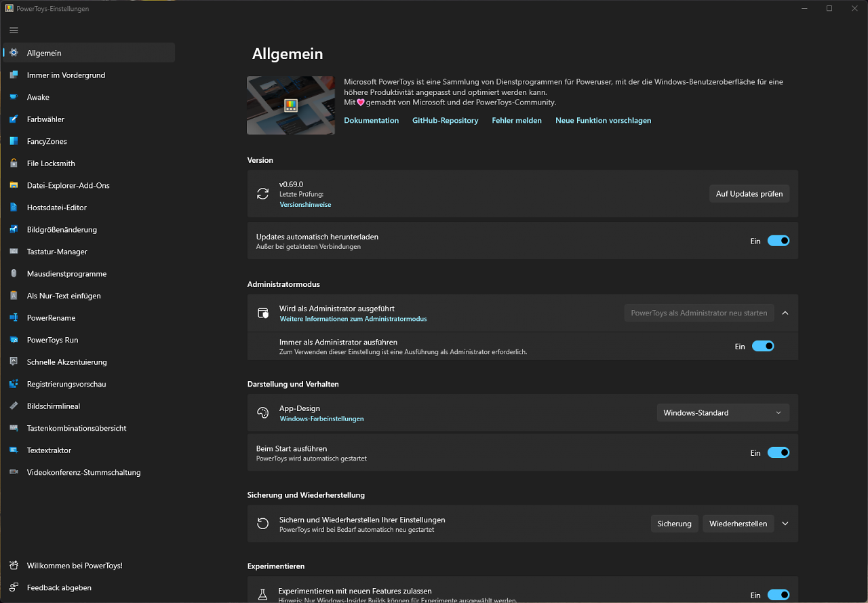Click the v0.69.0 version text
The width and height of the screenshot is (868, 603).
pos(291,184)
